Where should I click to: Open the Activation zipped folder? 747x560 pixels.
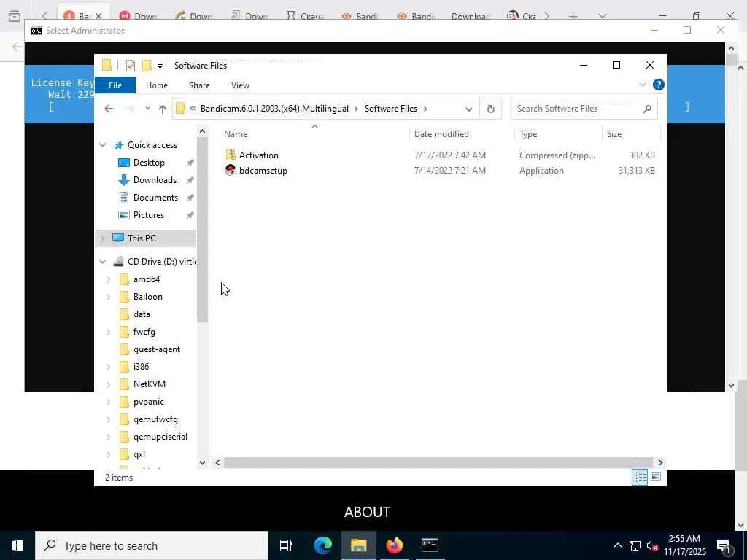(x=259, y=155)
